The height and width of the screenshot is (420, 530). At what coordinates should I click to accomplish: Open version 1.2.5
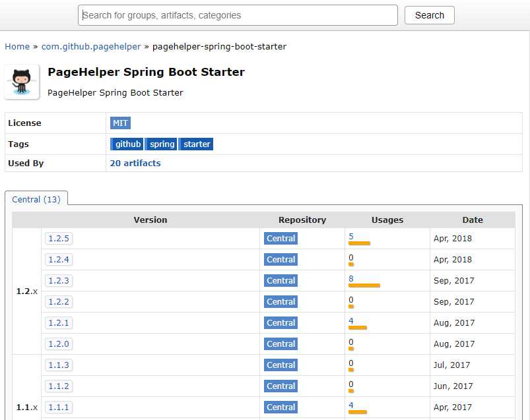pos(59,239)
